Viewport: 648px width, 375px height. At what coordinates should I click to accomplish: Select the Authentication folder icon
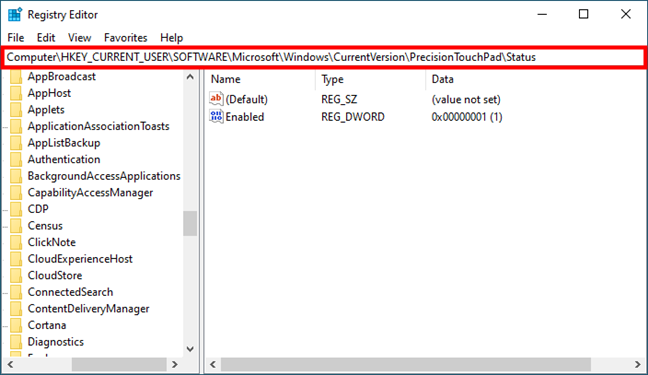point(16,159)
